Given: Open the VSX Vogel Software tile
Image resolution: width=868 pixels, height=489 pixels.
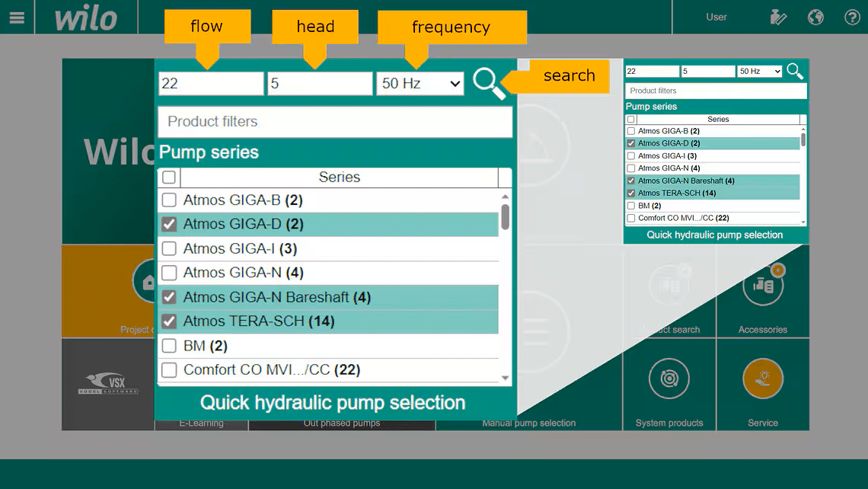Looking at the screenshot, I should point(107,383).
